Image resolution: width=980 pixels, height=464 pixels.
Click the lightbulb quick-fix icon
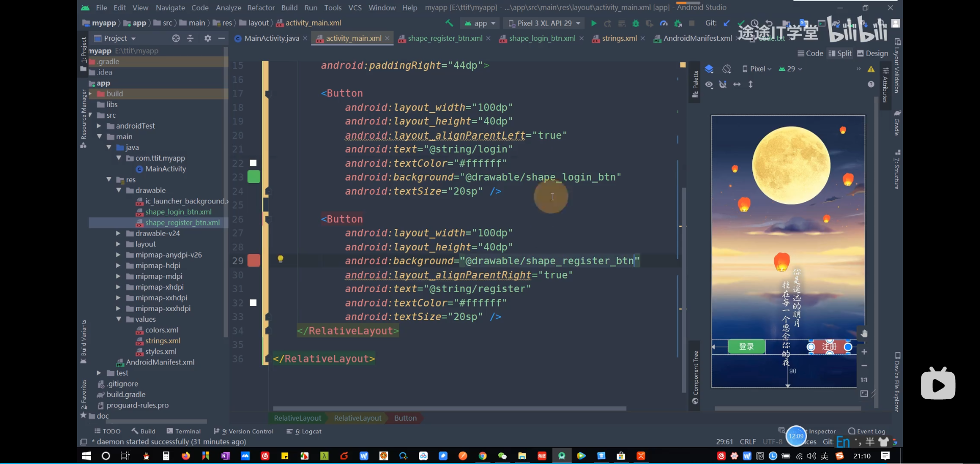pos(280,259)
